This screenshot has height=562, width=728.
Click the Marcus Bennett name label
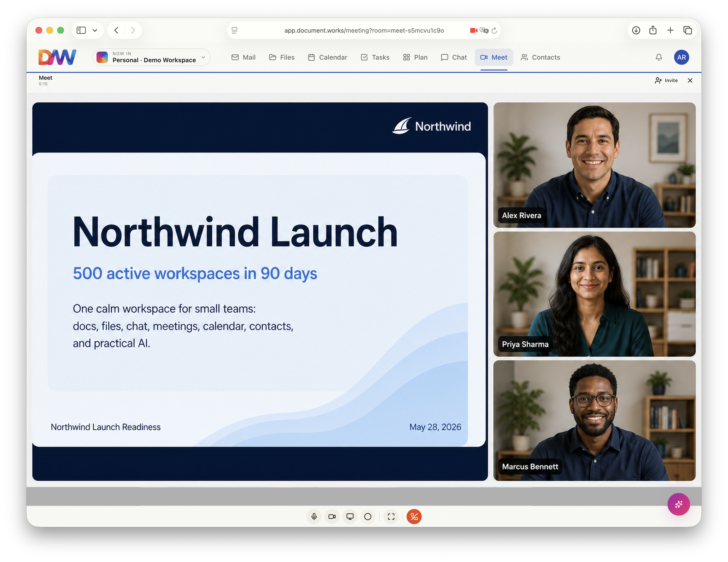click(530, 466)
